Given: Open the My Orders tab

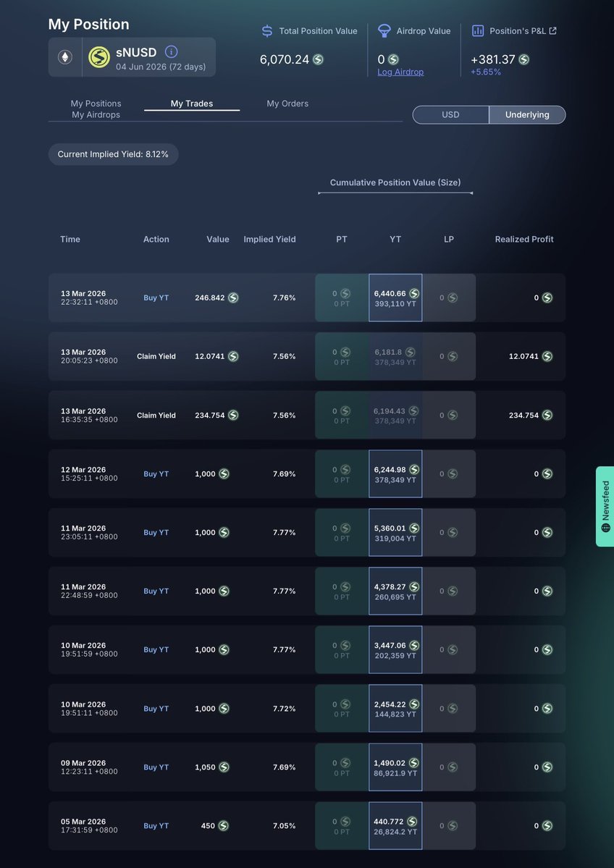Looking at the screenshot, I should pos(287,104).
